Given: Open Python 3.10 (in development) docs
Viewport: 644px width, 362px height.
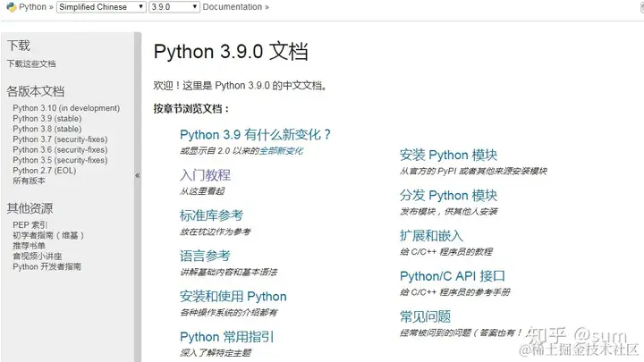Looking at the screenshot, I should pyautogui.click(x=66, y=108).
